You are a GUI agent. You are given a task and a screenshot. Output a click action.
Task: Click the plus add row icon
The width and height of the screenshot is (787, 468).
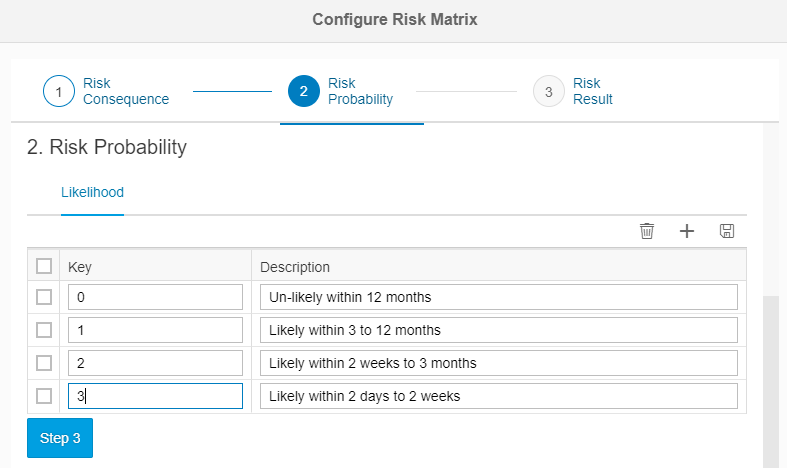[687, 231]
